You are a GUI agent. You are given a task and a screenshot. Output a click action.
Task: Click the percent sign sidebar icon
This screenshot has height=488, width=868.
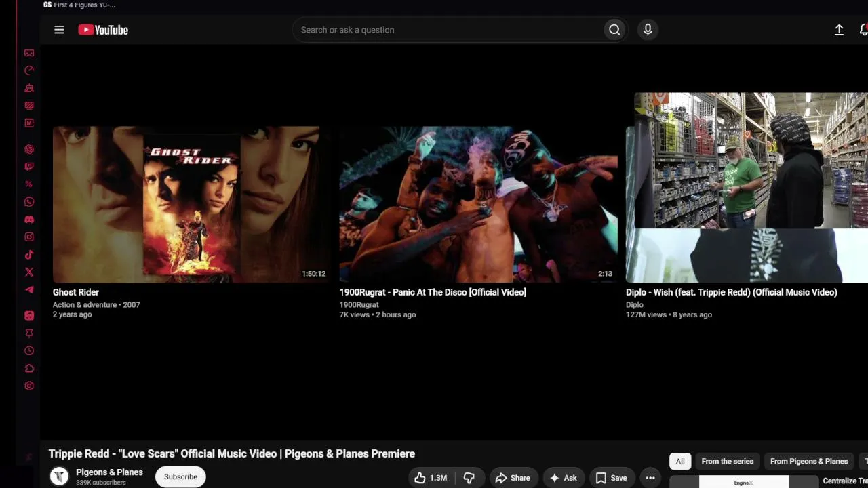29,184
